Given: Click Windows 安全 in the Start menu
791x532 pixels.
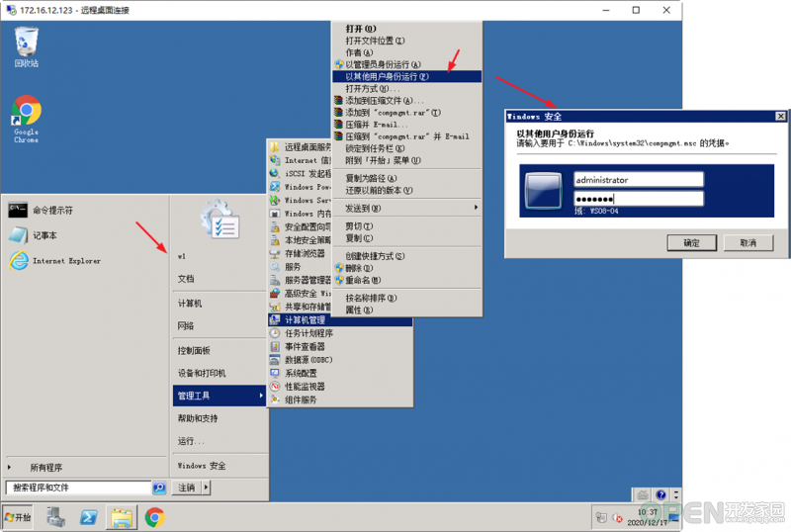Looking at the screenshot, I should point(202,466).
